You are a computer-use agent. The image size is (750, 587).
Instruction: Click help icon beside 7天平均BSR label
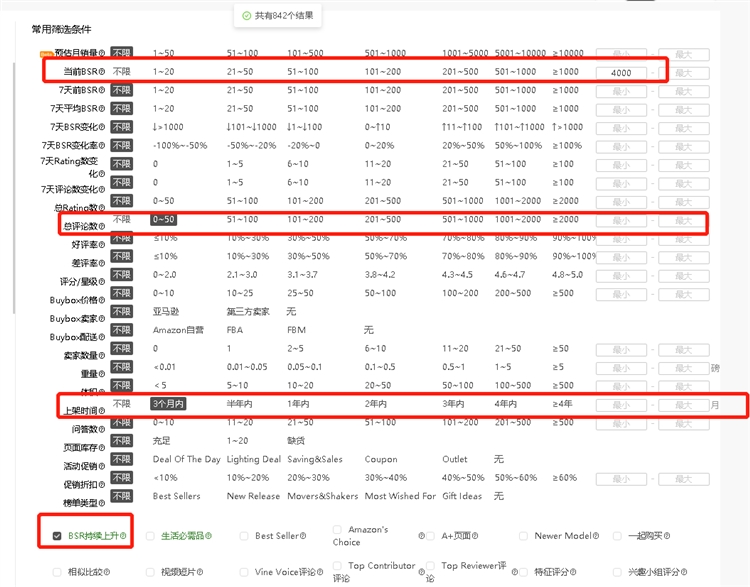pos(102,109)
